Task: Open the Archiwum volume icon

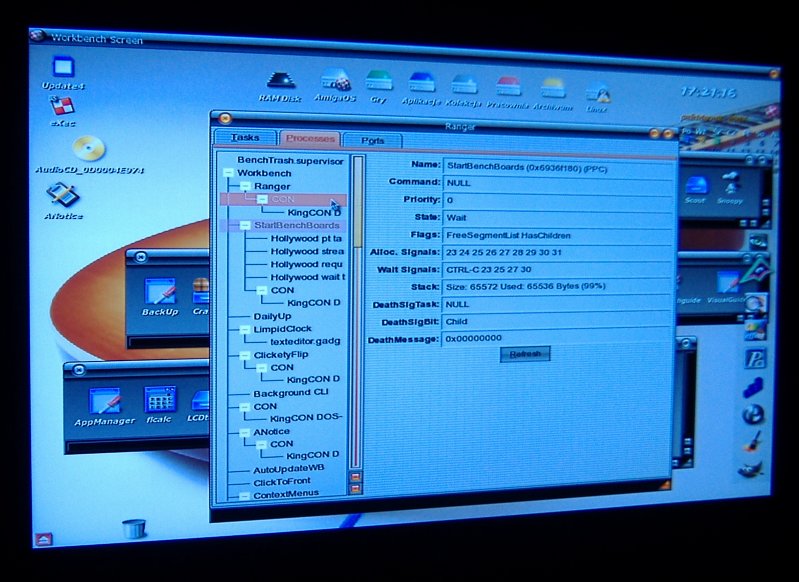Action: 553,95
